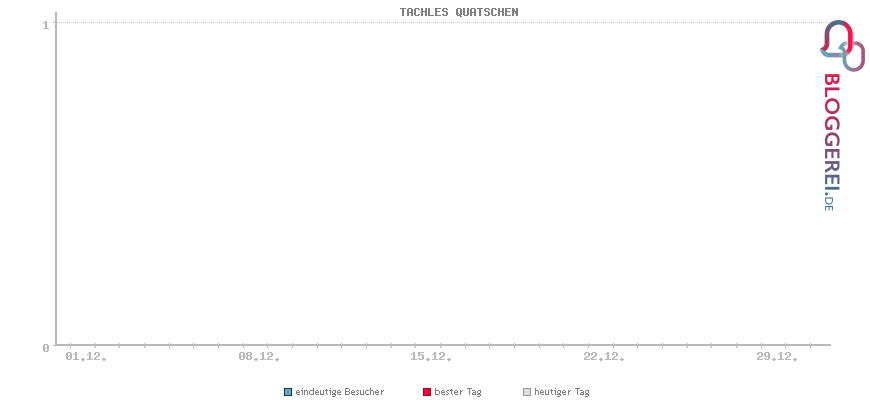Click the 08.12. date label

pos(259,356)
